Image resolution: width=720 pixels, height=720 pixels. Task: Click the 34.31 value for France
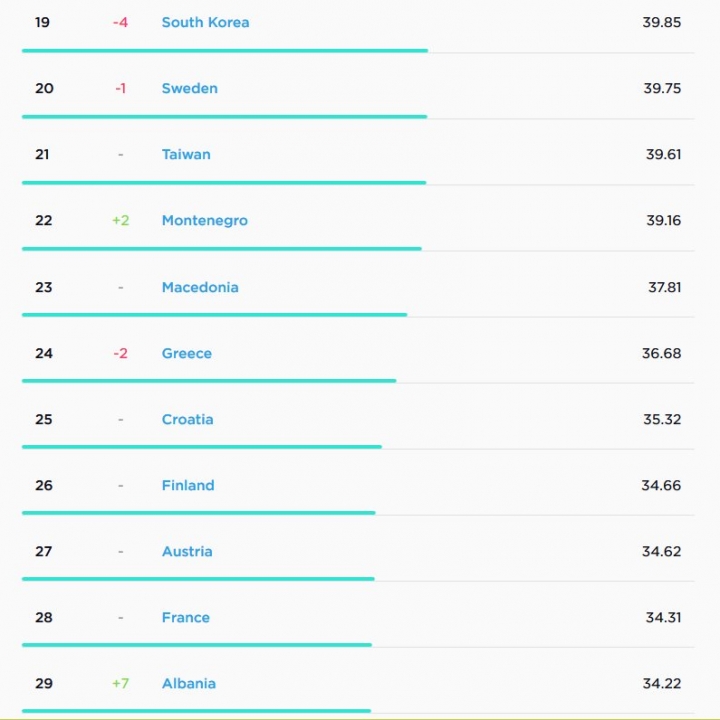[x=663, y=617]
